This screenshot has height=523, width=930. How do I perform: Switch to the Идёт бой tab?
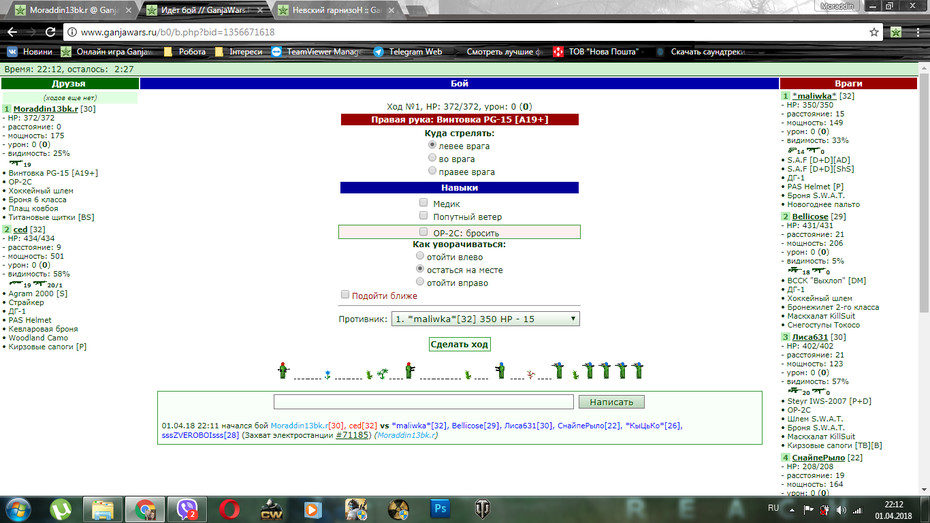coord(205,10)
